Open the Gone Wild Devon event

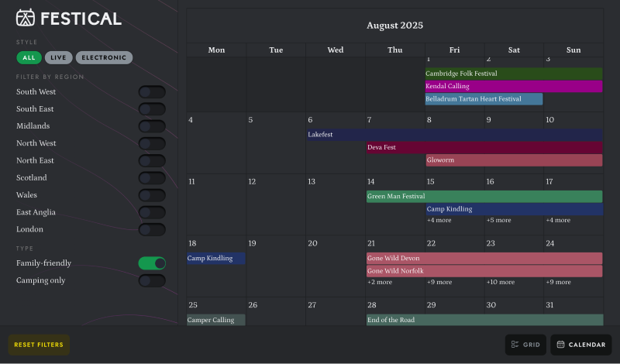484,259
